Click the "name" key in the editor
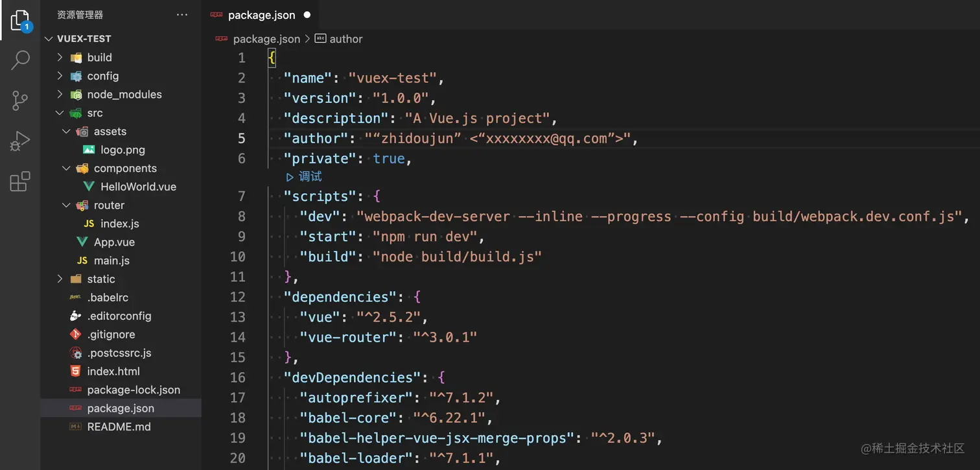Viewport: 980px width, 470px height. [x=308, y=78]
